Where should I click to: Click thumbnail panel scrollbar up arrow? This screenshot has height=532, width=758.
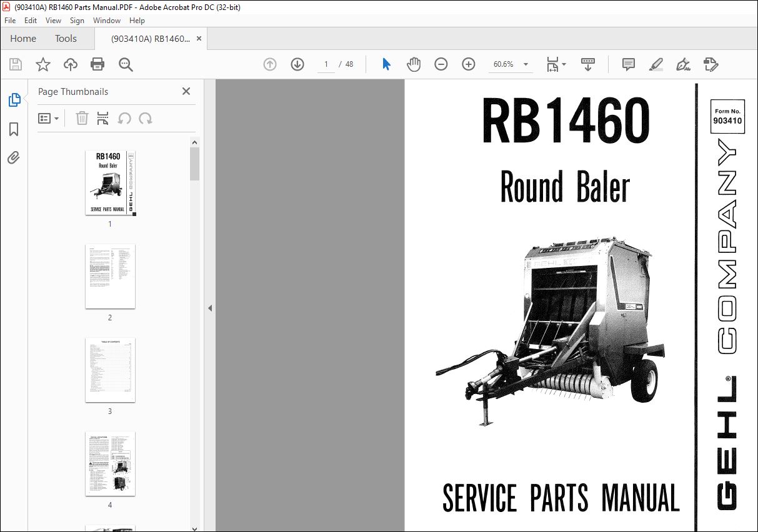194,142
